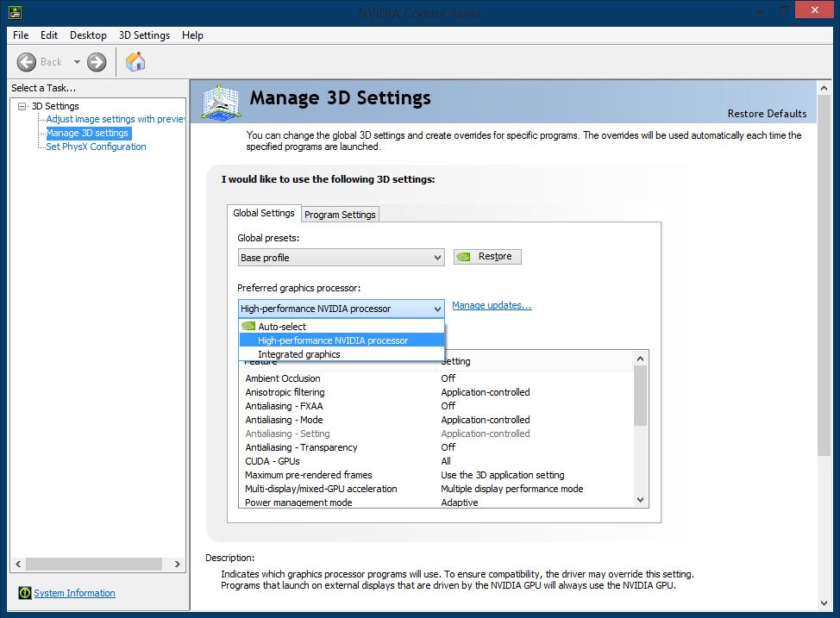The image size is (840, 618).
Task: Open the Edit menu
Action: 49,35
